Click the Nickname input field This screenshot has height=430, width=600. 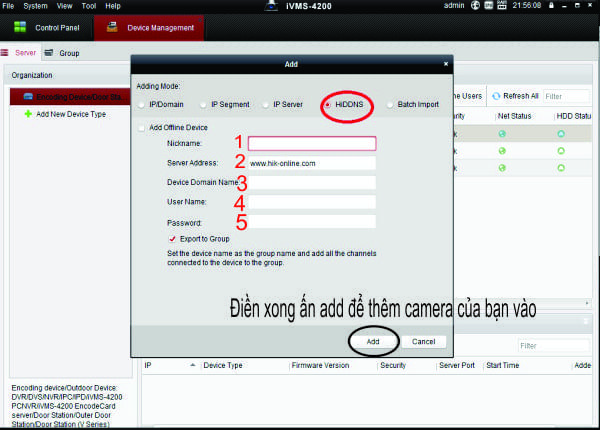pos(312,143)
